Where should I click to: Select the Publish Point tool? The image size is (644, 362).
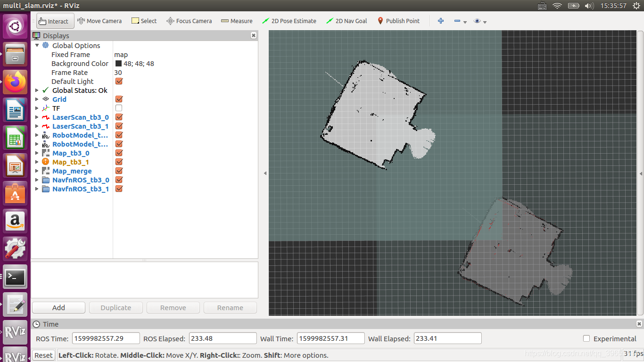click(x=398, y=21)
